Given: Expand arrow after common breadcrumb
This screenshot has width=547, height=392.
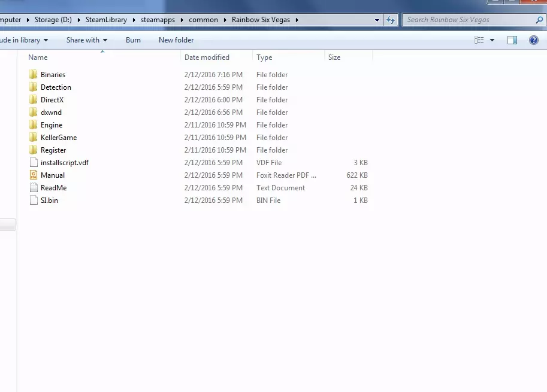Looking at the screenshot, I should click(x=225, y=20).
